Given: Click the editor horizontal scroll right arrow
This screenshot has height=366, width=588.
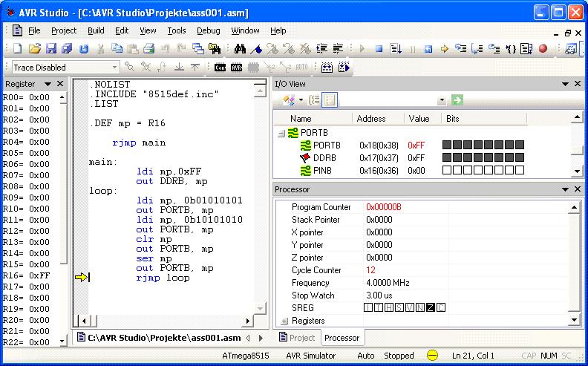Looking at the screenshot, I should coord(247,321).
